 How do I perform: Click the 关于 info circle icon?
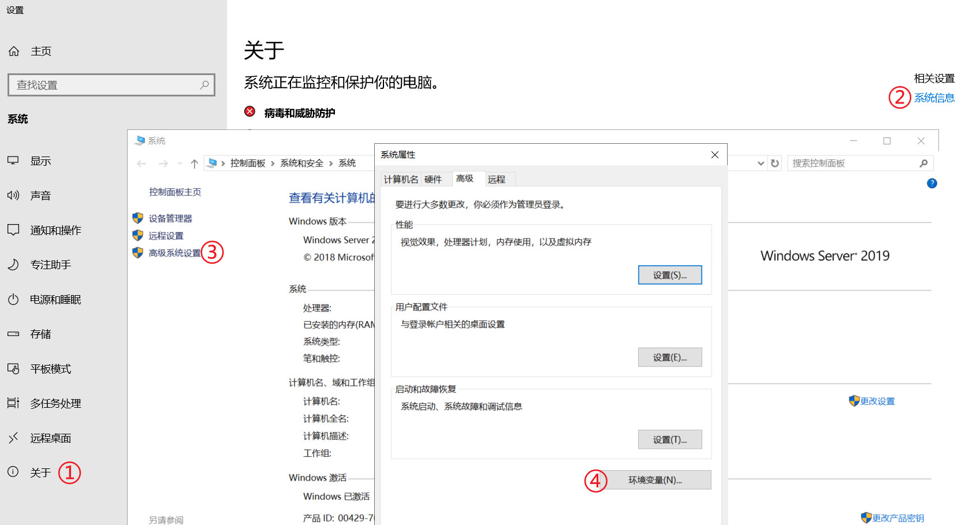point(13,472)
